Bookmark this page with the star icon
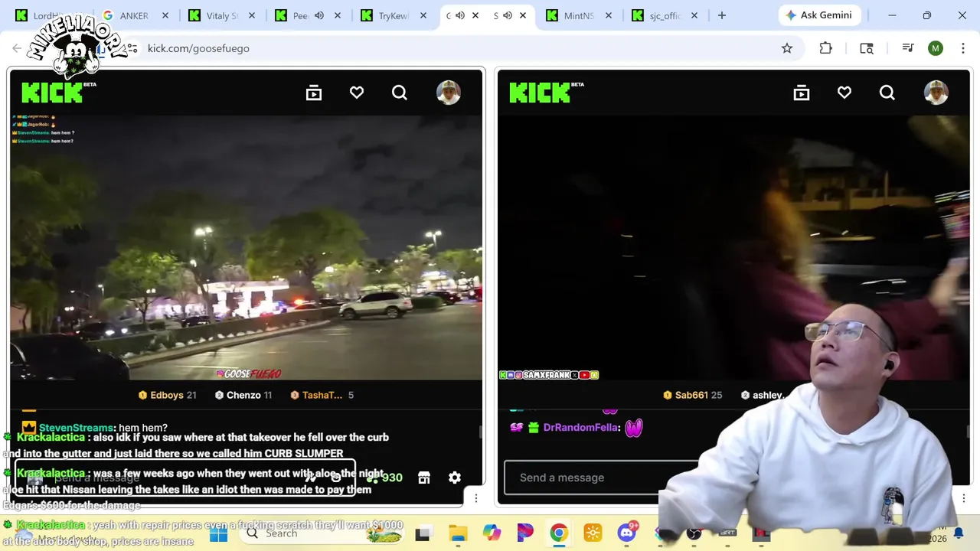Screen dimensions: 980x551 coord(787,48)
